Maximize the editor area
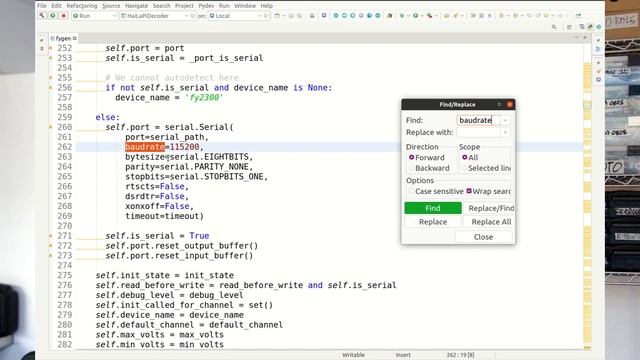The width and height of the screenshot is (640, 360). [x=585, y=38]
